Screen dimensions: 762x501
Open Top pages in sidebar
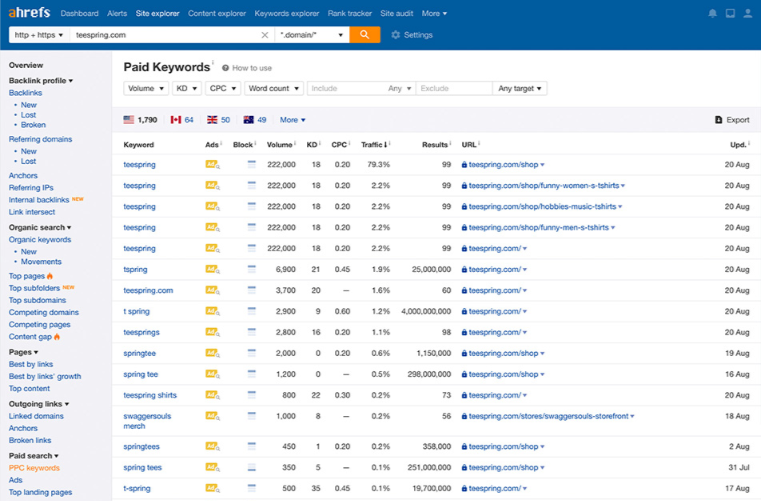(27, 276)
